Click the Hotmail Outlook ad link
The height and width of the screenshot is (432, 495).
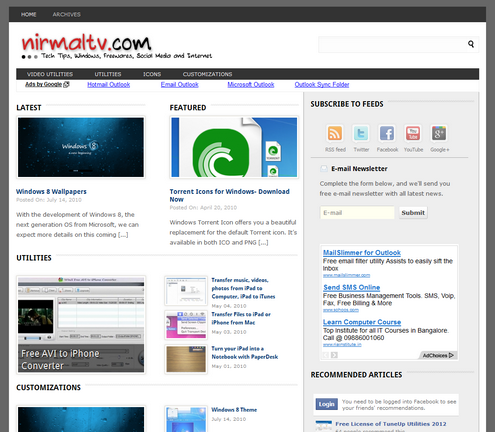[x=109, y=85]
